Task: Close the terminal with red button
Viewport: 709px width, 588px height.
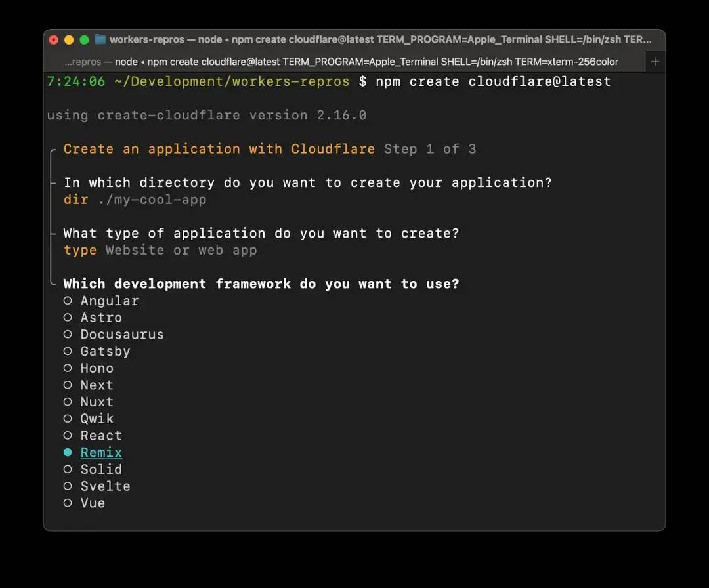Action: pos(54,40)
